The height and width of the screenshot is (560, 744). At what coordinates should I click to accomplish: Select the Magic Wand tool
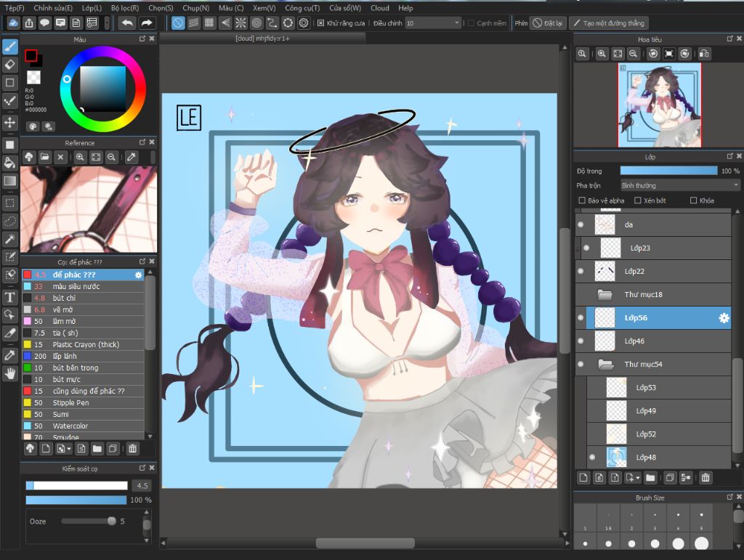[10, 239]
